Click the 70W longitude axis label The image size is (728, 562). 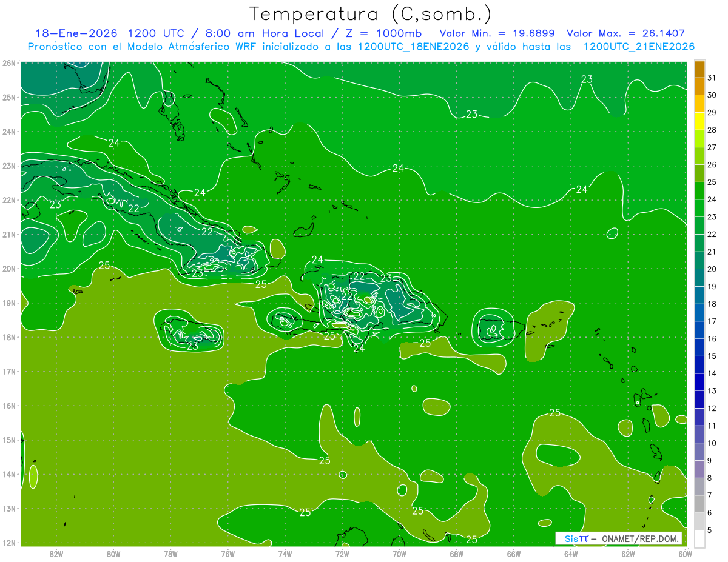399,554
